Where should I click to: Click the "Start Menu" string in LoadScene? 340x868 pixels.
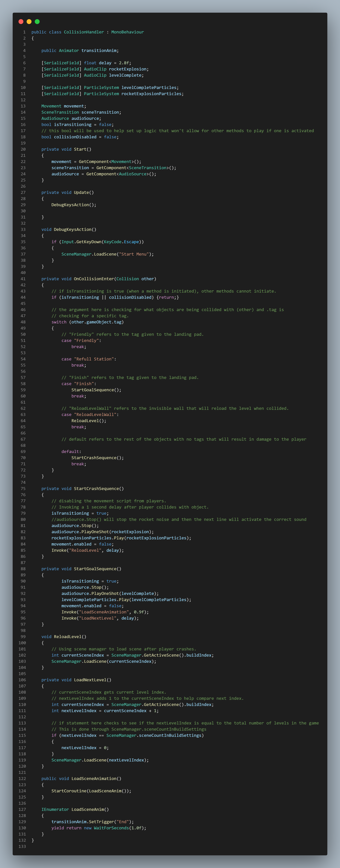coord(134,254)
